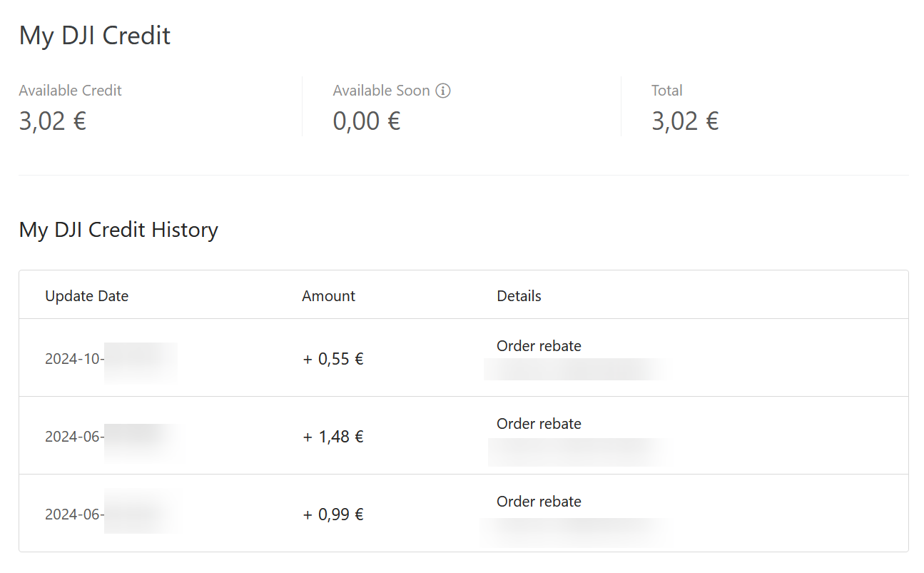Click the Available Soon label text
Viewport: 924px width, 573px height.
(381, 91)
